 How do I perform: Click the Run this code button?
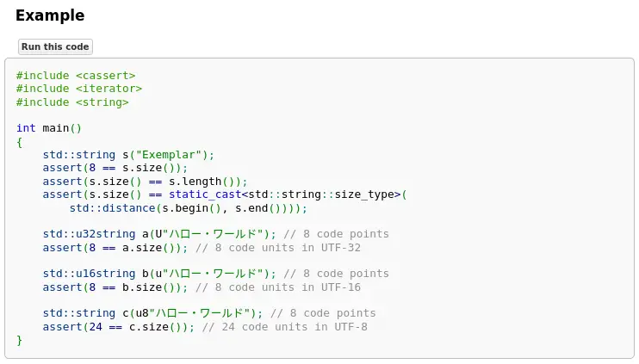point(55,46)
